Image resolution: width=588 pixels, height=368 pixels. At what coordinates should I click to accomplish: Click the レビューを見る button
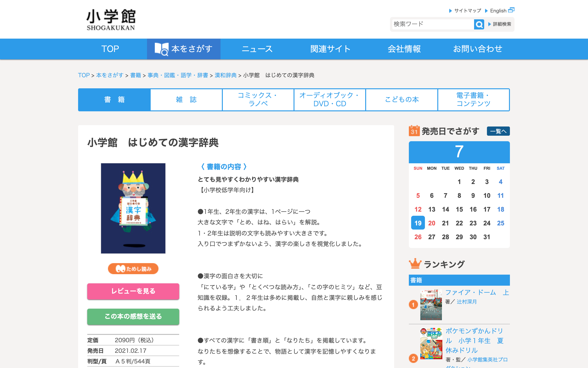click(x=133, y=291)
